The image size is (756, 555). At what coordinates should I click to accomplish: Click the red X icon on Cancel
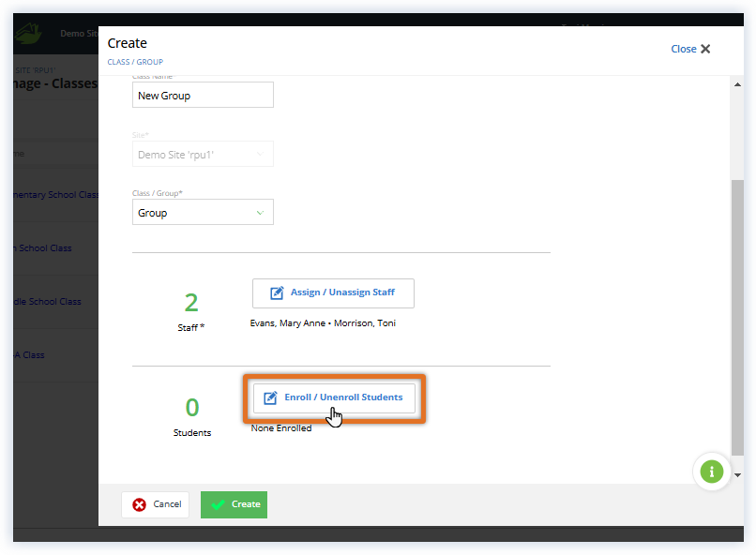point(140,504)
